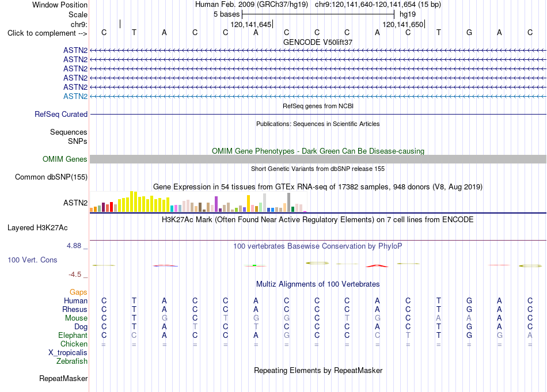Click the Common dbSNP(155) label
This screenshot has width=547, height=392.
coord(51,177)
